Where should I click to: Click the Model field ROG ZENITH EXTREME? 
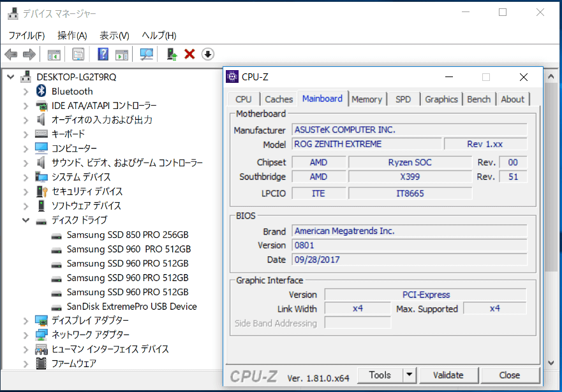coord(367,144)
